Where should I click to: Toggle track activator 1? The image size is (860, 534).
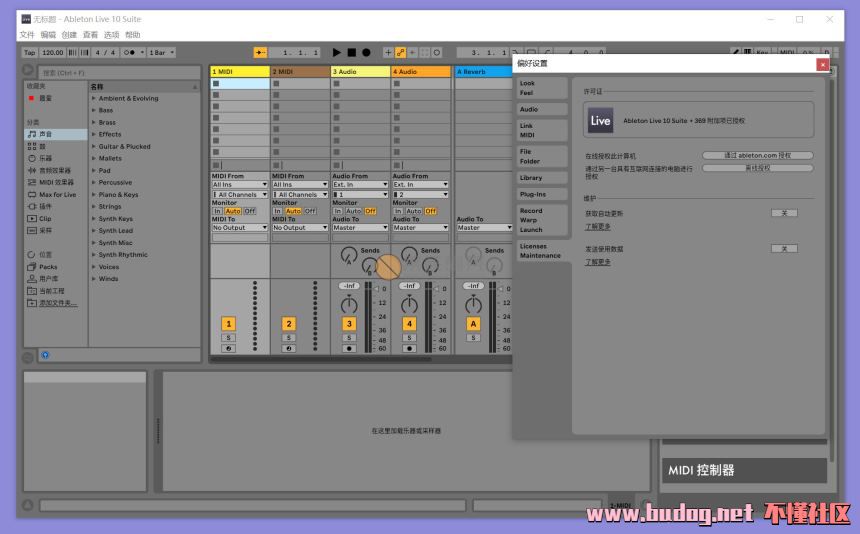(x=229, y=323)
